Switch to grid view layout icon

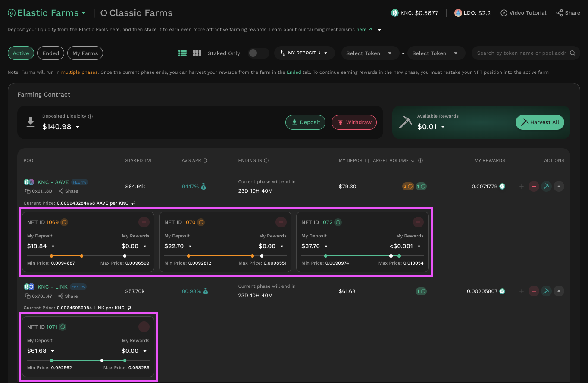[x=197, y=53]
